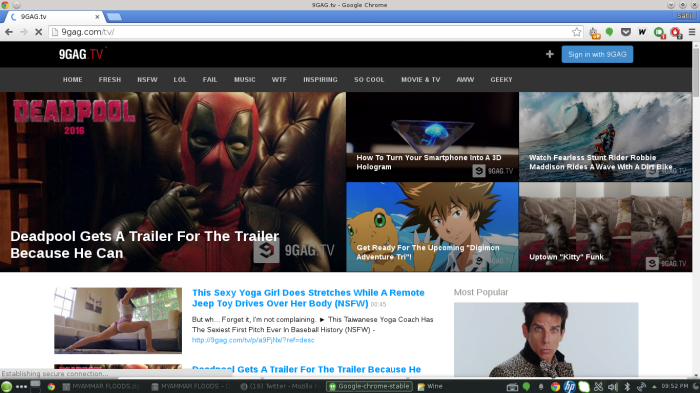Stop page loading with the X button

pyautogui.click(x=38, y=32)
